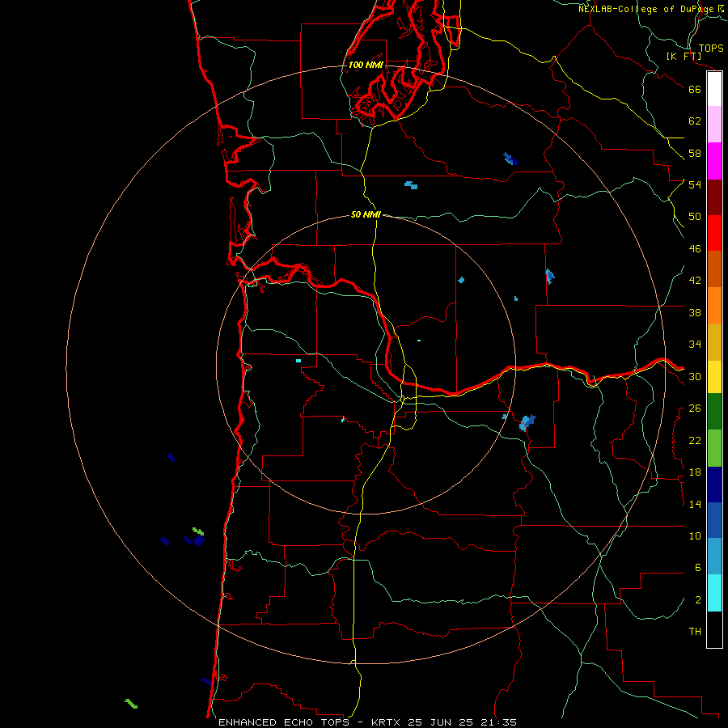Click the "50" legend value

pyautogui.click(x=695, y=217)
